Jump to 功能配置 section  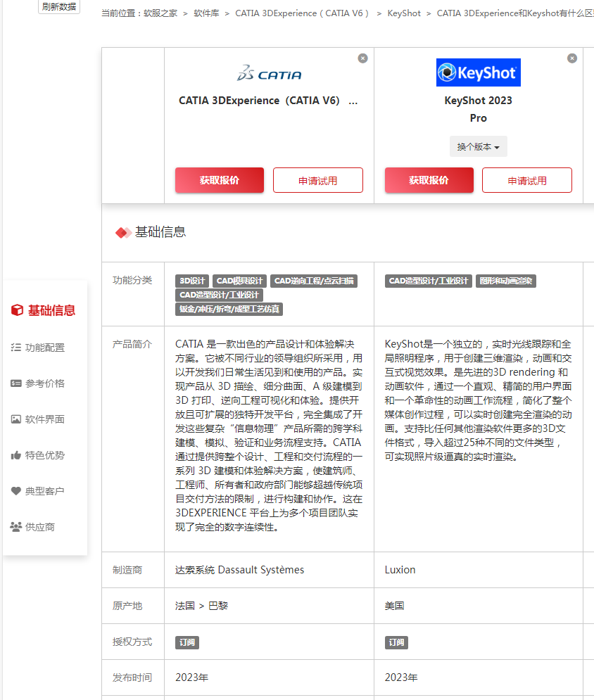(x=44, y=348)
